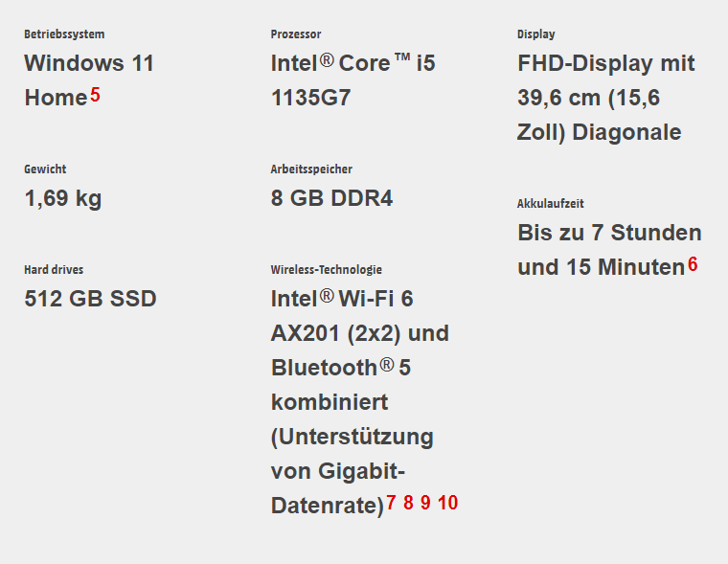Click the Prozessor heading
This screenshot has width=728, height=564.
tap(296, 34)
